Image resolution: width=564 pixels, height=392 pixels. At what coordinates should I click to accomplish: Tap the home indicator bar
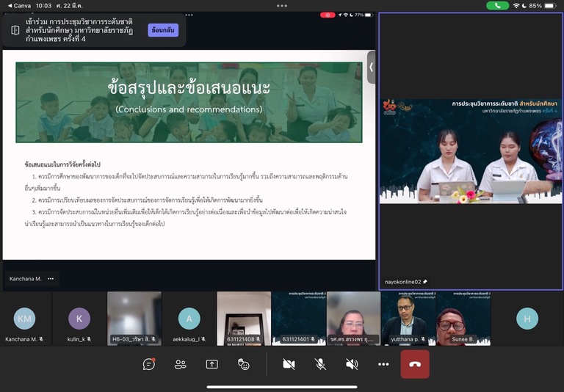pos(282,388)
